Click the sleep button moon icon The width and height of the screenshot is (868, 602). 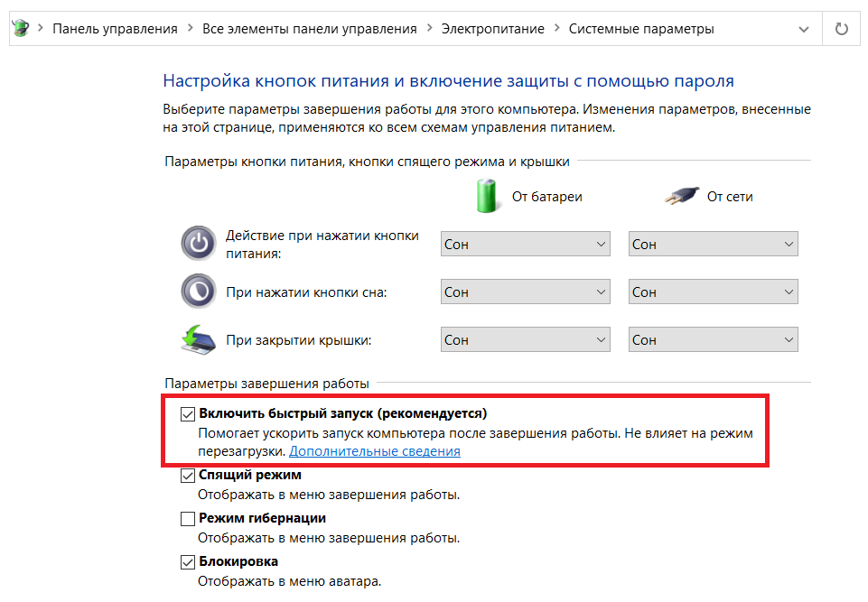(198, 291)
